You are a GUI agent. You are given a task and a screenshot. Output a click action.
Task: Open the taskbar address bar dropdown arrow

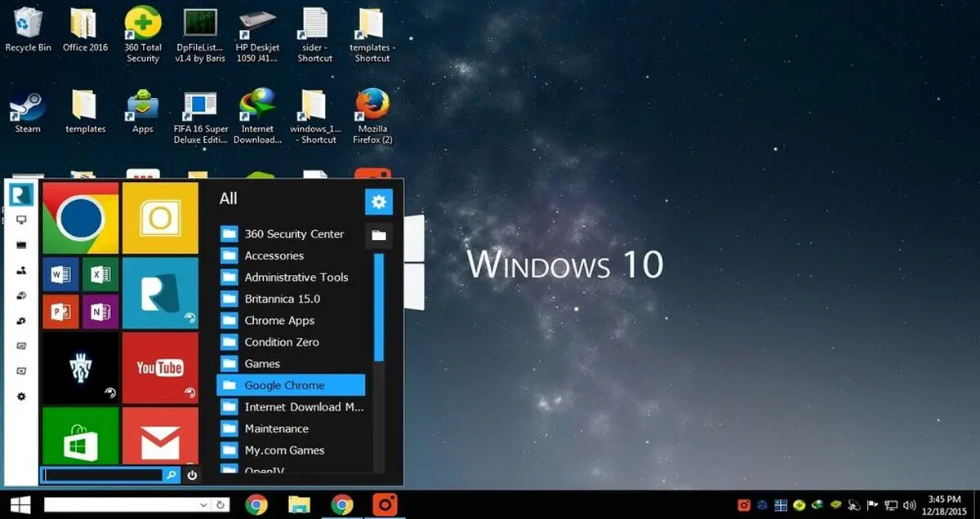pyautogui.click(x=204, y=505)
